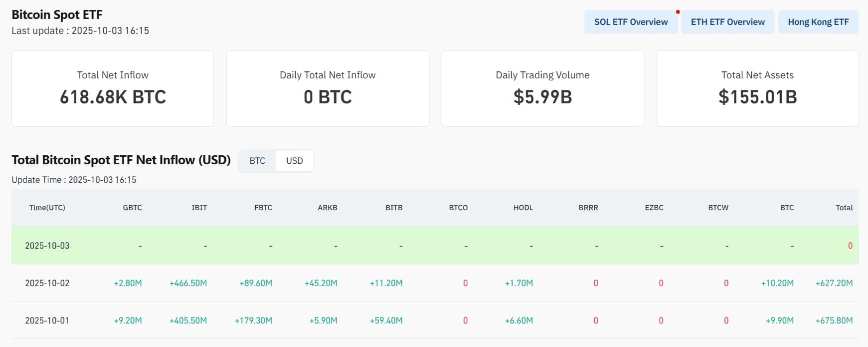Click the +89.60M FBTC value
The width and height of the screenshot is (868, 347).
(256, 283)
